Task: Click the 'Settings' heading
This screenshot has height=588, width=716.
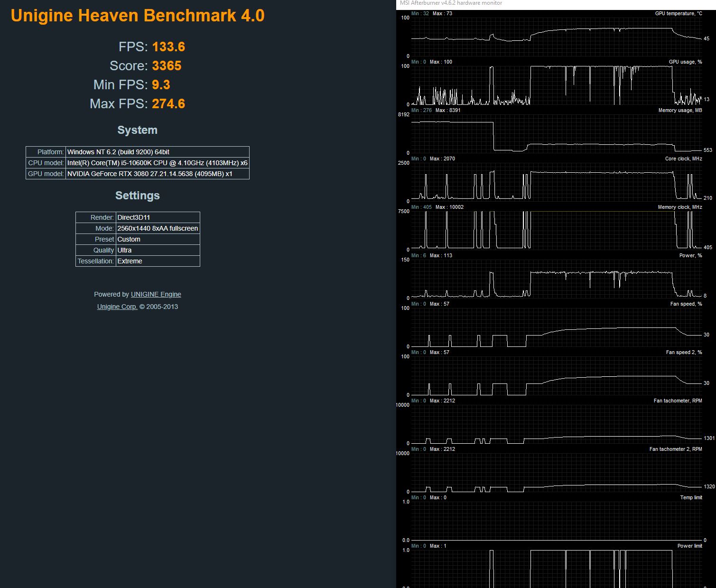Action: (138, 196)
